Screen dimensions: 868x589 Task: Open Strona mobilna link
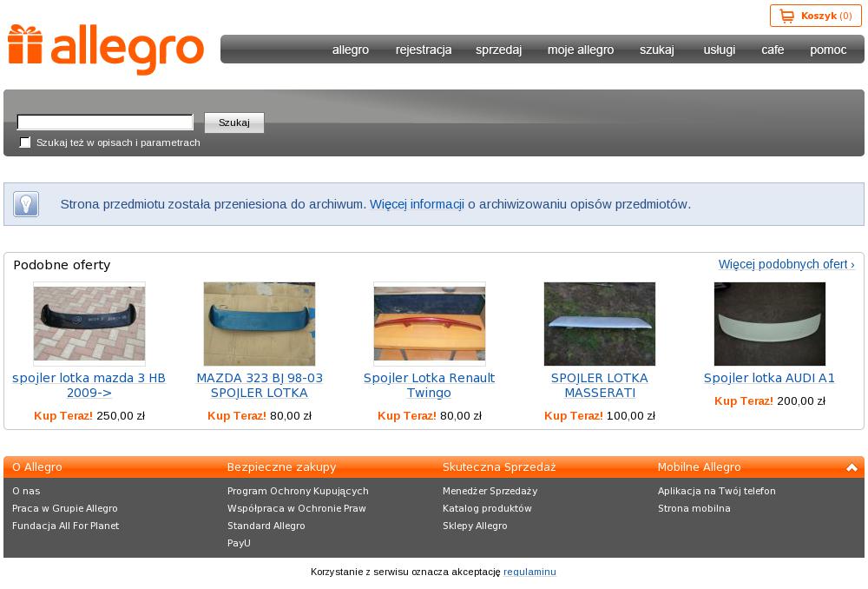(694, 508)
